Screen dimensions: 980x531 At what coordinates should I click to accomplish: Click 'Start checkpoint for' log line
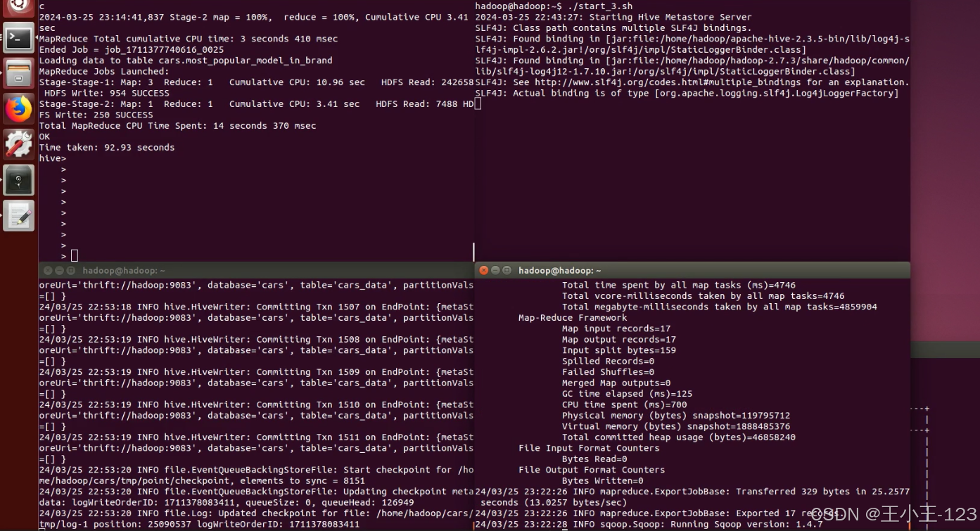click(x=256, y=470)
